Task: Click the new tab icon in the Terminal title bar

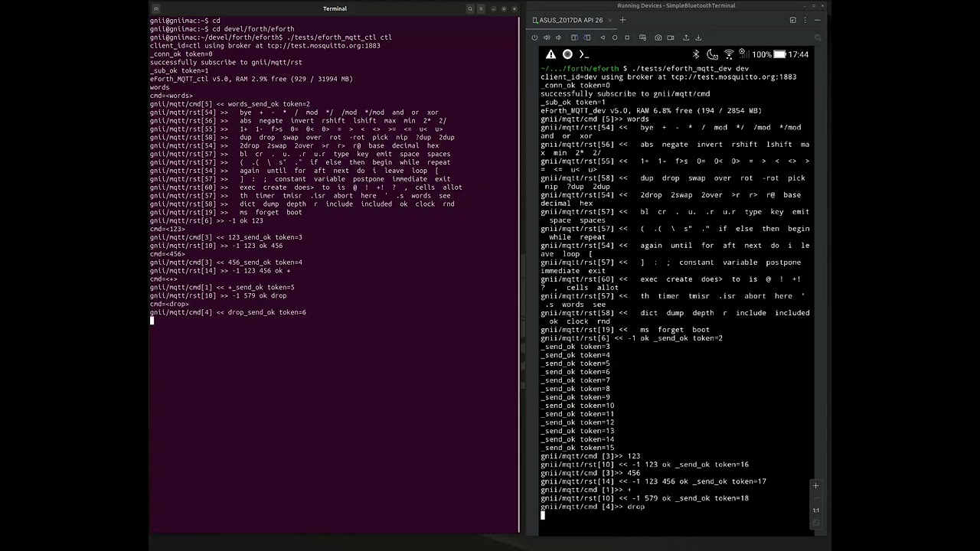Action: pyautogui.click(x=155, y=8)
